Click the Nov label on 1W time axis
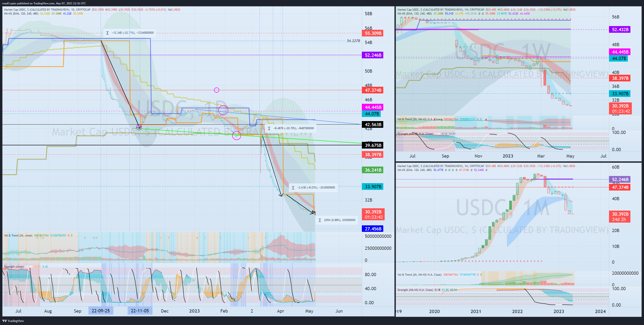Image resolution: width=644 pixels, height=325 pixels. coord(478,156)
